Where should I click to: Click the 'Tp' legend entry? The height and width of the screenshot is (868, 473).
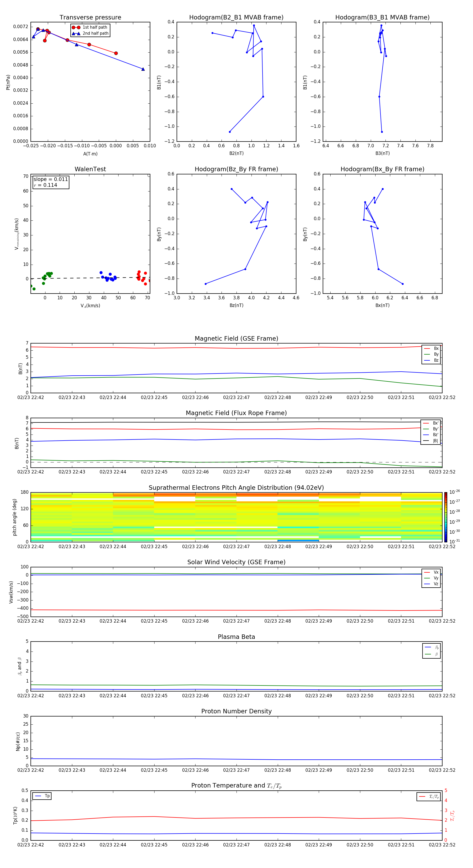coord(42,796)
